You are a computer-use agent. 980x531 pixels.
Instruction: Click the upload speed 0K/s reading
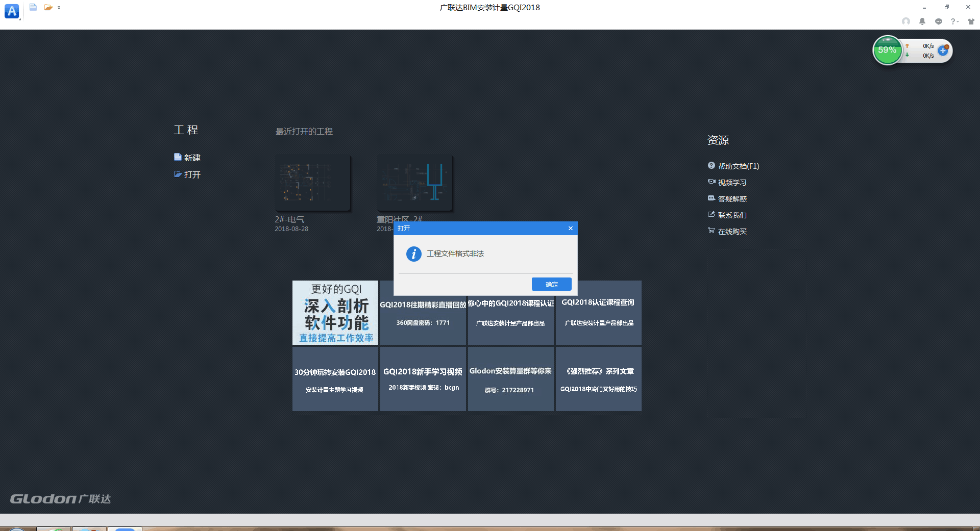click(x=928, y=46)
